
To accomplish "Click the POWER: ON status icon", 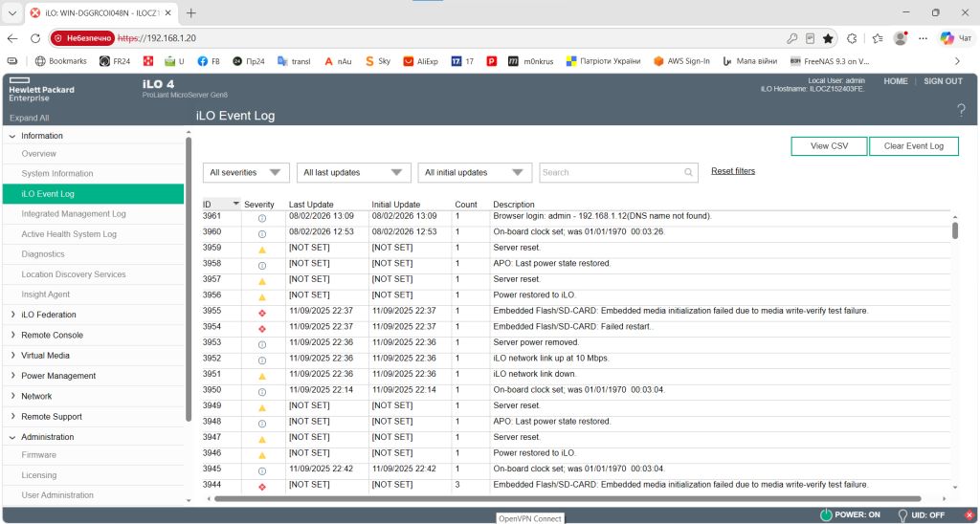I will tap(826, 515).
